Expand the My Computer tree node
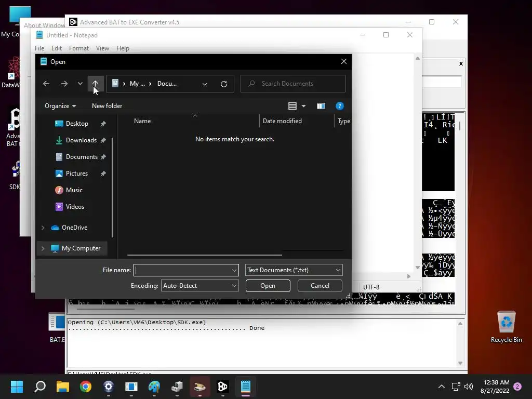This screenshot has height=399, width=532. [43, 248]
